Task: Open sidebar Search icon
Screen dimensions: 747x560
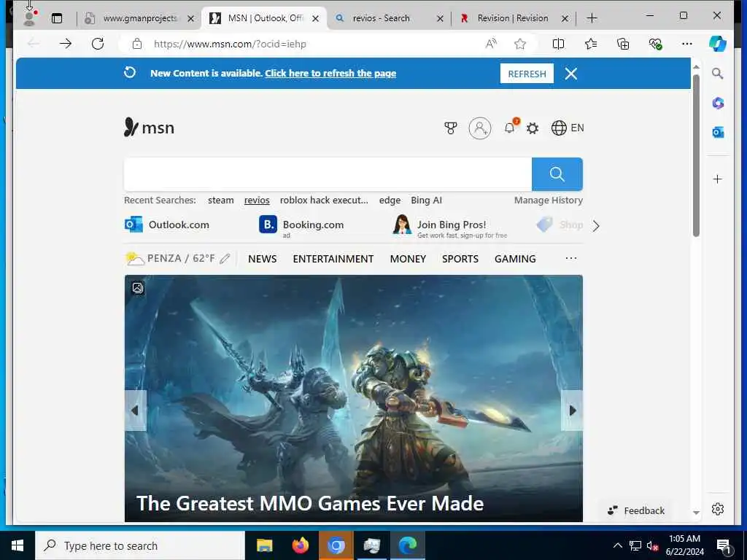Action: pyautogui.click(x=718, y=74)
